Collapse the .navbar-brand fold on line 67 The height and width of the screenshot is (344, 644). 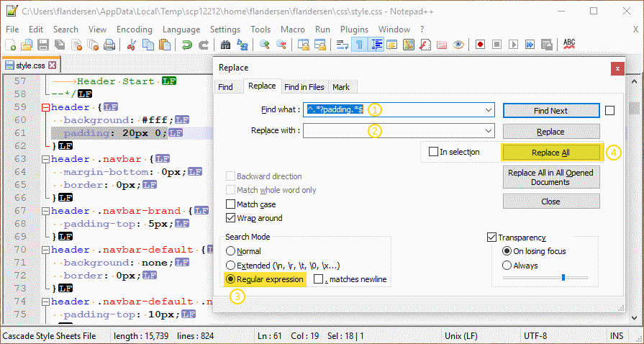click(45, 211)
